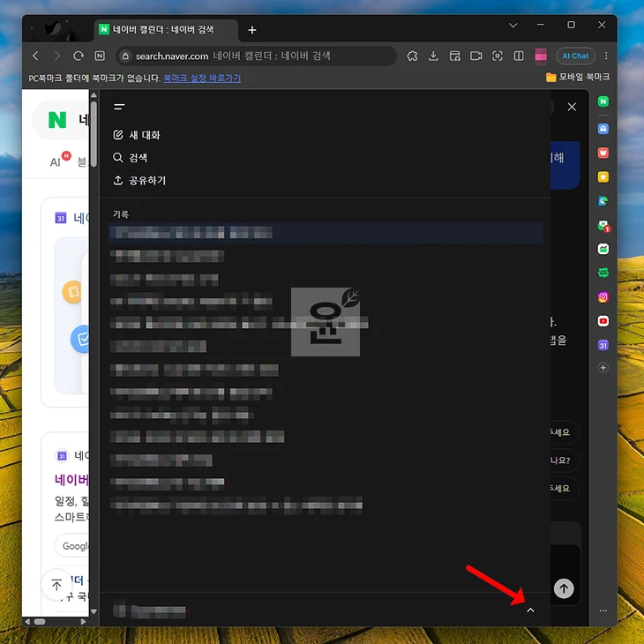
Task: Open a new browser tab
Action: click(x=252, y=30)
